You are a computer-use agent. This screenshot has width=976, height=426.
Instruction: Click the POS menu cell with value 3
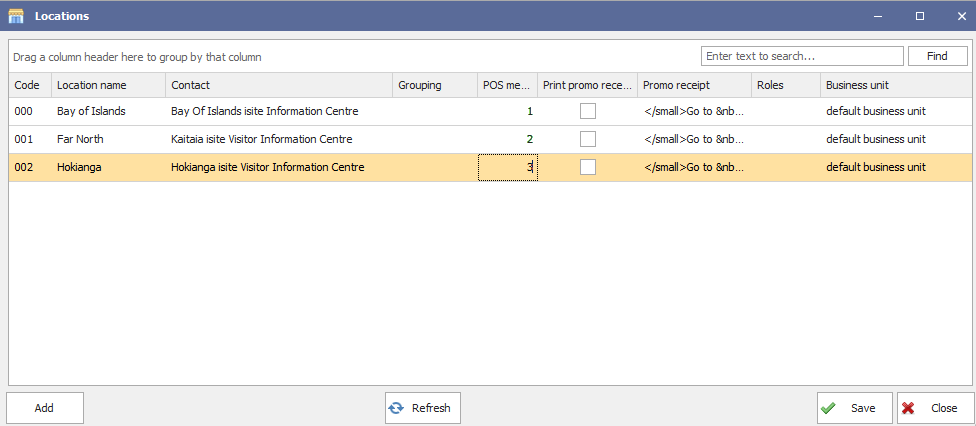507,168
